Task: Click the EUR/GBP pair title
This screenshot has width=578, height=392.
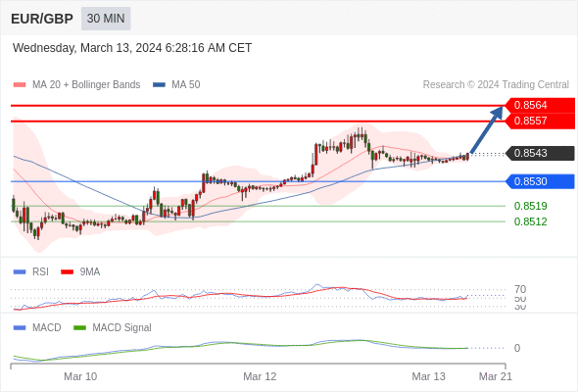Action: 42,19
